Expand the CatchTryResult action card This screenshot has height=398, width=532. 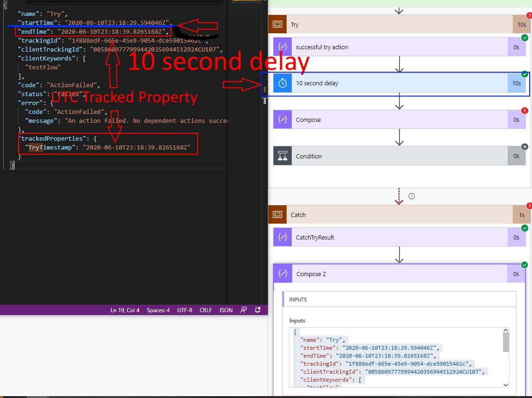(x=399, y=237)
